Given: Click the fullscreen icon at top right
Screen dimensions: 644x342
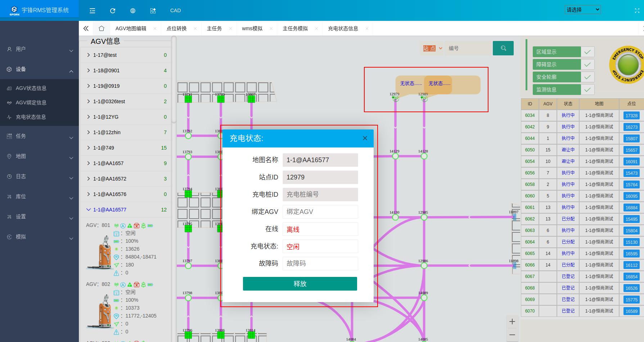Looking at the screenshot, I should pyautogui.click(x=637, y=11).
